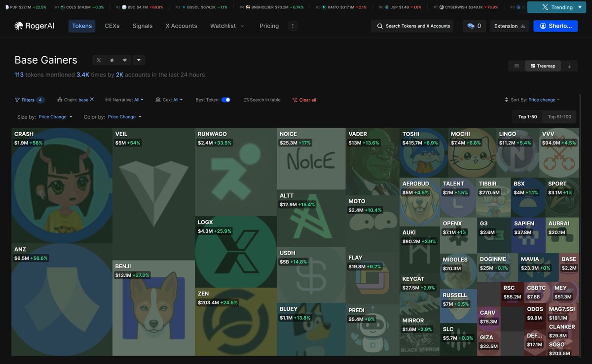The image size is (592, 364).
Task: Expand the Cex: All dropdown
Action: click(x=169, y=100)
